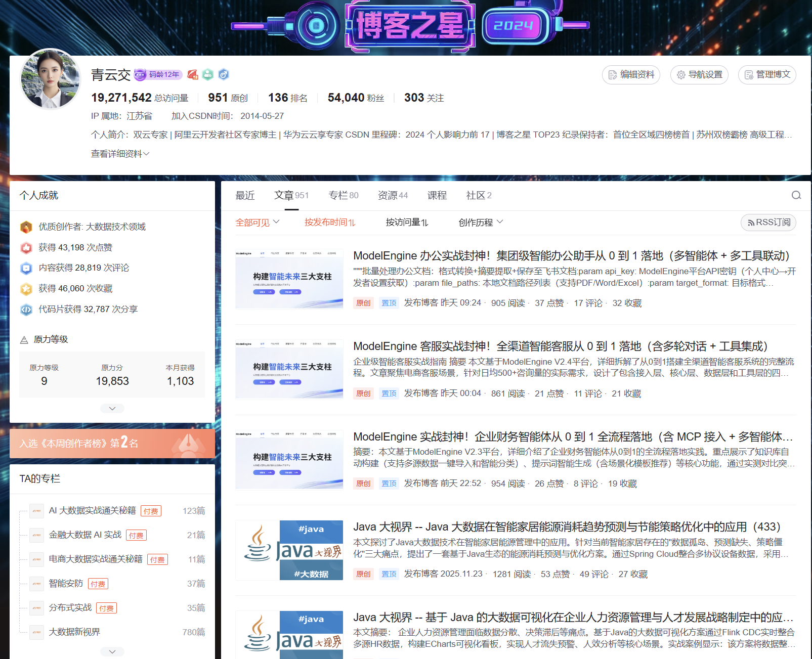Open 导航设置 button
This screenshot has width=812, height=659.
tap(699, 75)
